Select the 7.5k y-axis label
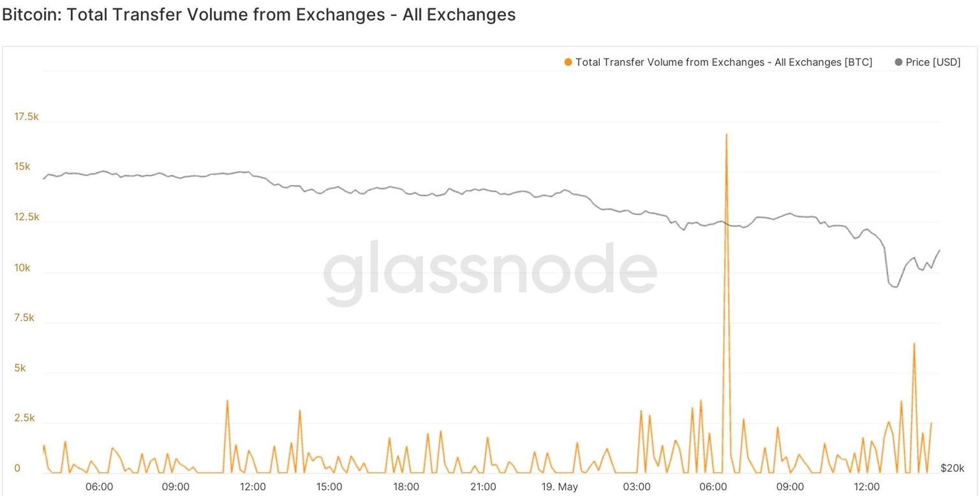Image resolution: width=980 pixels, height=496 pixels. [24, 318]
